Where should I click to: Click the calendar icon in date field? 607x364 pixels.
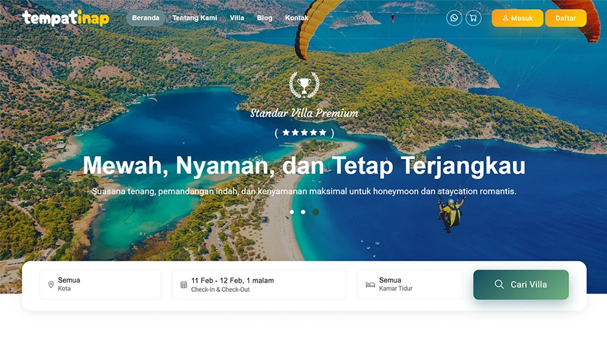[183, 285]
